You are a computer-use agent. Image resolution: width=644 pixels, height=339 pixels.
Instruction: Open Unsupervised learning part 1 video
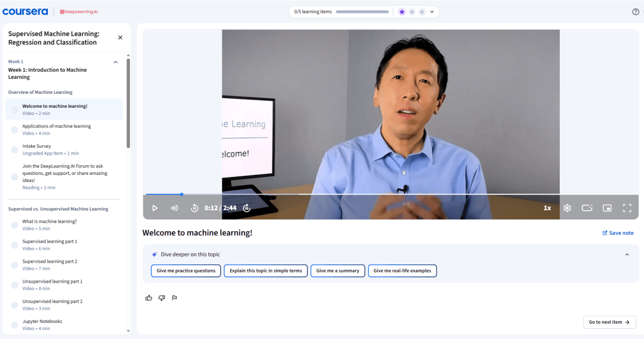pyautogui.click(x=64, y=284)
